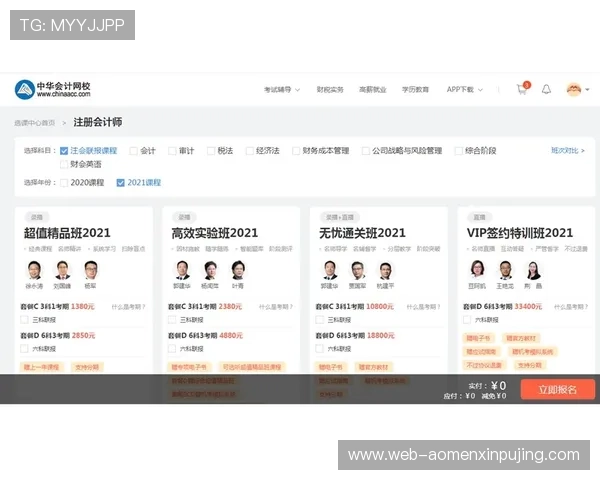Open the shopping cart icon
Screen dimensions: 600x480
point(522,89)
